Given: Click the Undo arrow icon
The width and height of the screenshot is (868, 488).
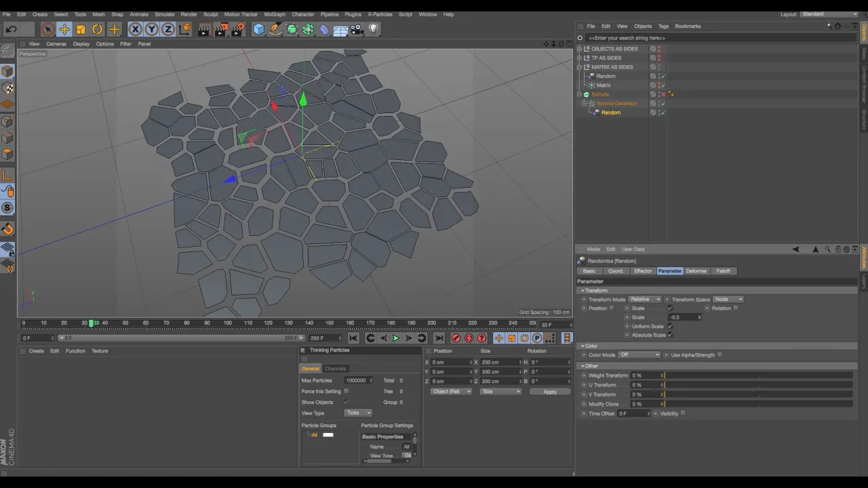Looking at the screenshot, I should pyautogui.click(x=11, y=29).
